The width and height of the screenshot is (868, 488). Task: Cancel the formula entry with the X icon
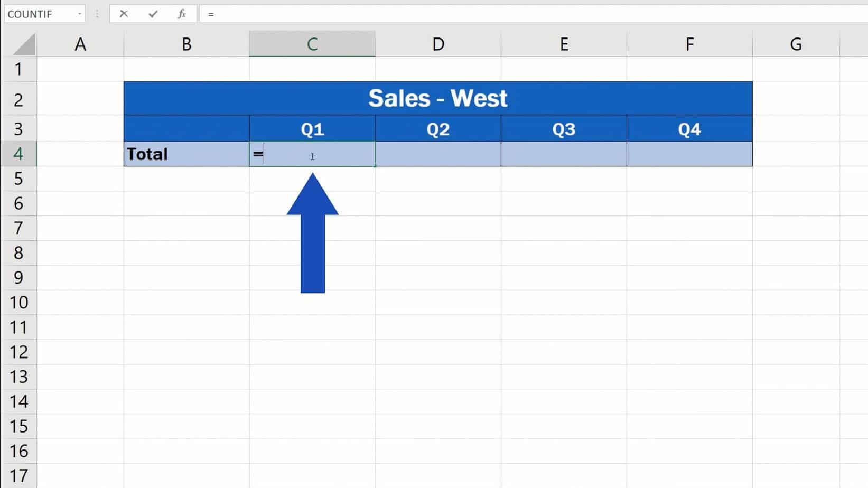coord(124,14)
